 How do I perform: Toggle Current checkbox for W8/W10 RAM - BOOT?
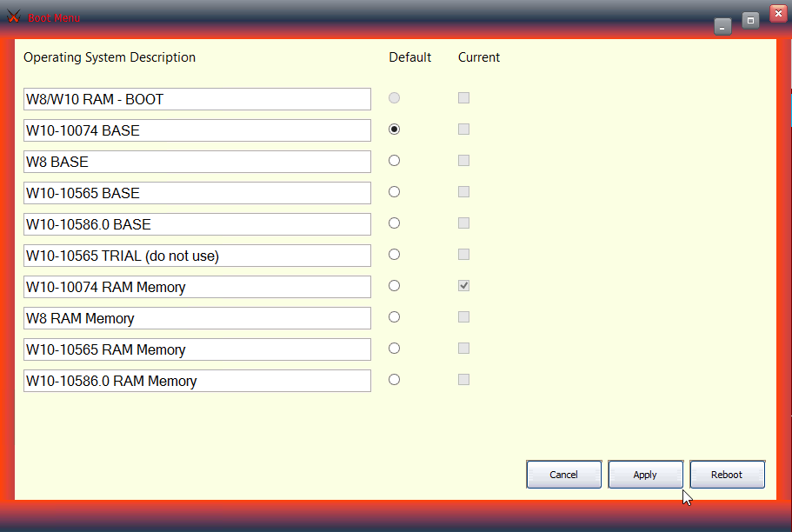463,98
